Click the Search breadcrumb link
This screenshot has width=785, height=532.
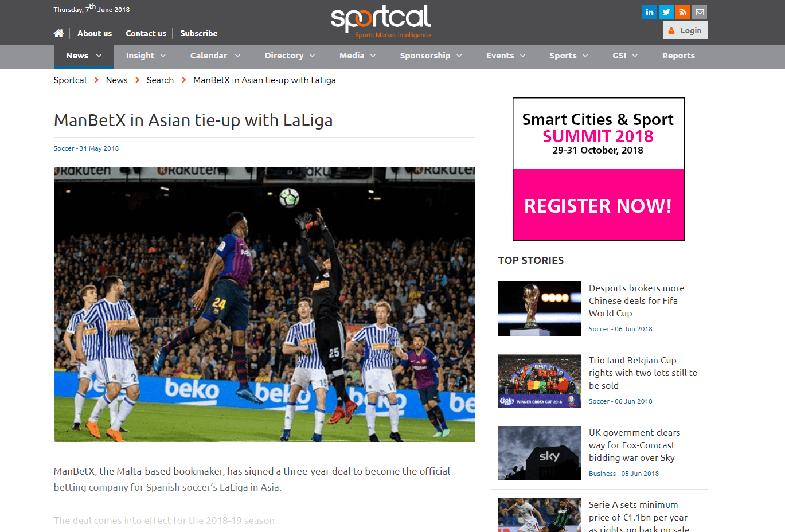coord(160,80)
